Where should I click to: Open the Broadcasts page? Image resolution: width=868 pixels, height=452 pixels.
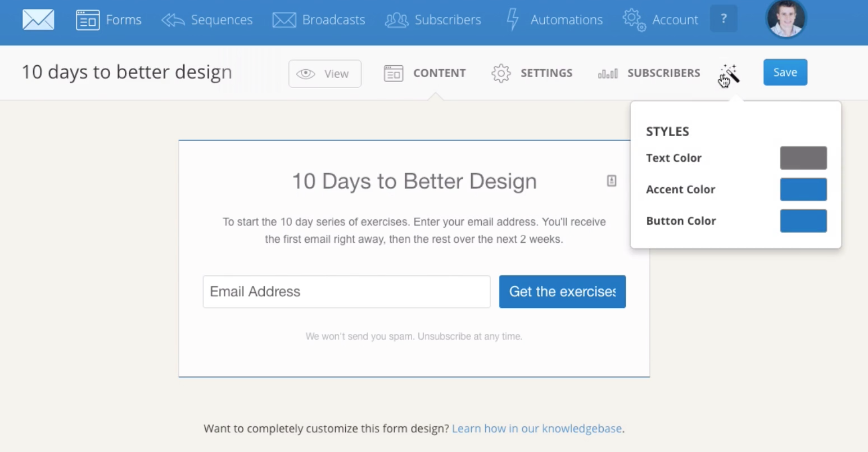(x=319, y=20)
